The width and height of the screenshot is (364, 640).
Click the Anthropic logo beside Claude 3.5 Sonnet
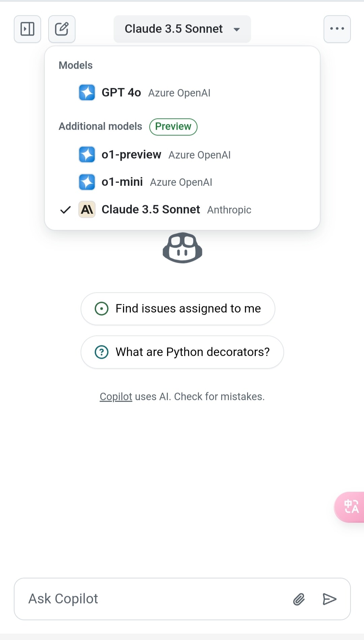[x=87, y=210]
